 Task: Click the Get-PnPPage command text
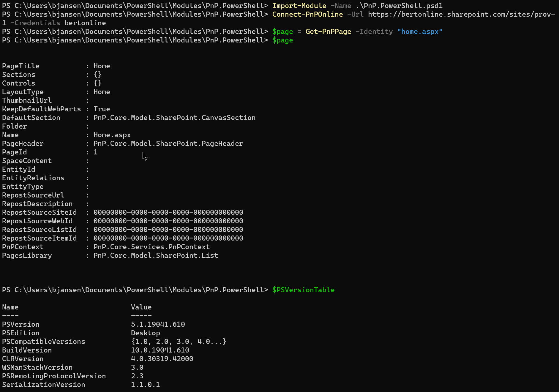328,31
